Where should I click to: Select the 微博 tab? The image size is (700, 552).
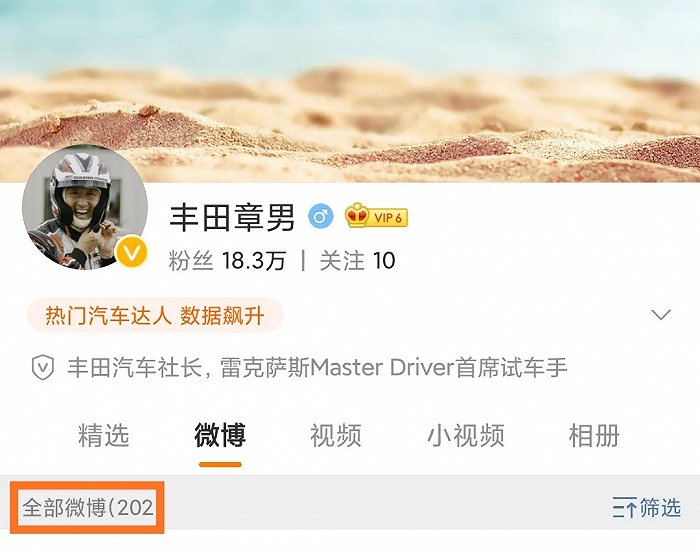coord(220,435)
